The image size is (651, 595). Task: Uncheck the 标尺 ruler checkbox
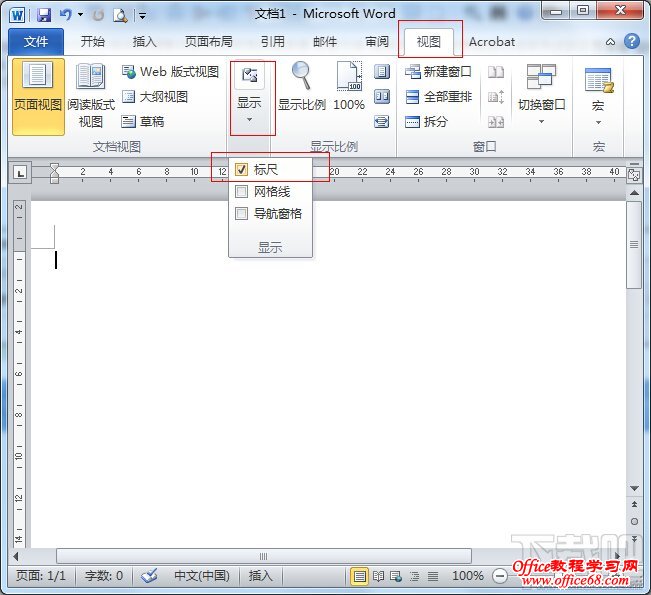(x=241, y=169)
